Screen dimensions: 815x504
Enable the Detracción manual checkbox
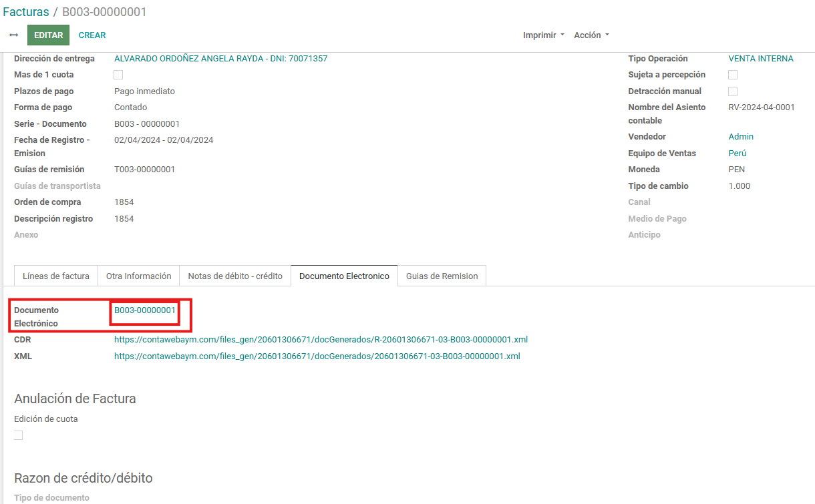(733, 91)
